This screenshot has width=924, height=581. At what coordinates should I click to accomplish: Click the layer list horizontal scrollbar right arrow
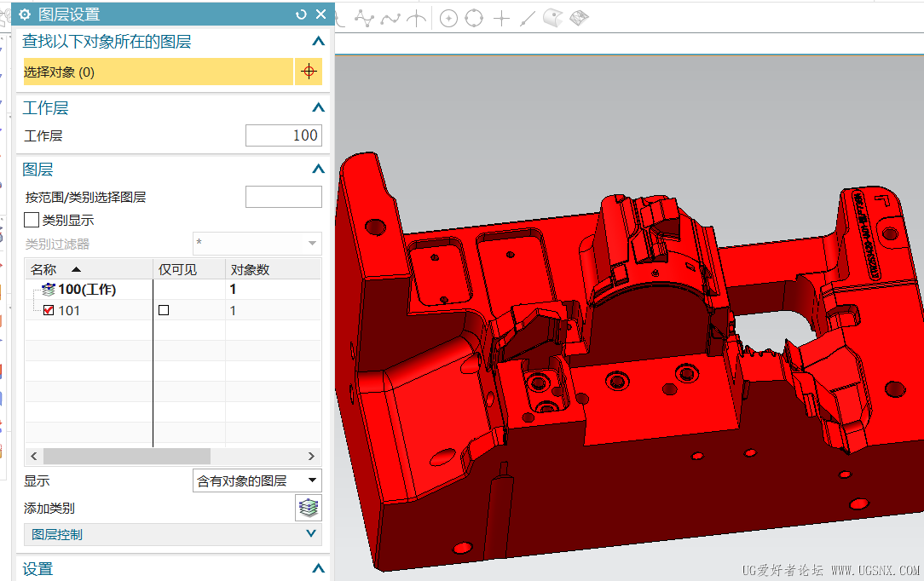click(311, 456)
